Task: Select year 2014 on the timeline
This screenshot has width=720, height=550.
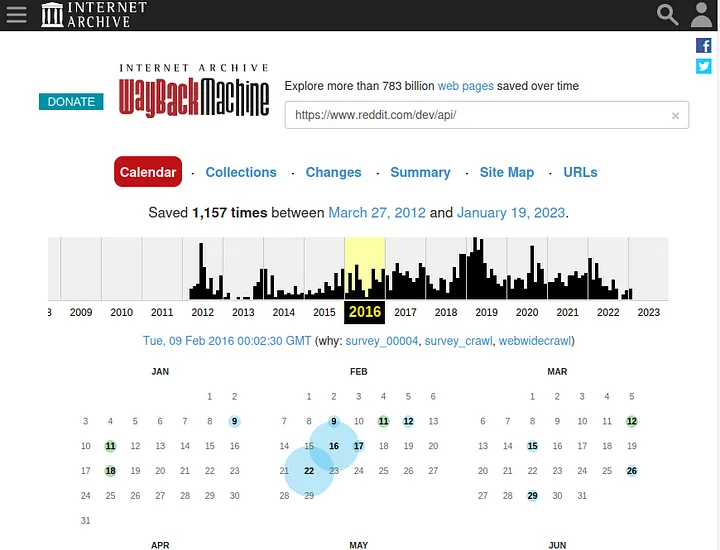Action: 283,312
